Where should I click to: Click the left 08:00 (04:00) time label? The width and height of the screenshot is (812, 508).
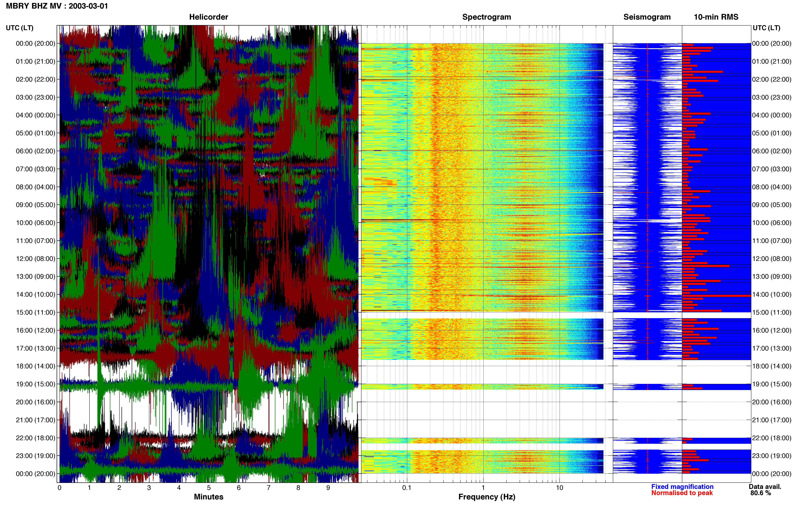click(x=36, y=187)
